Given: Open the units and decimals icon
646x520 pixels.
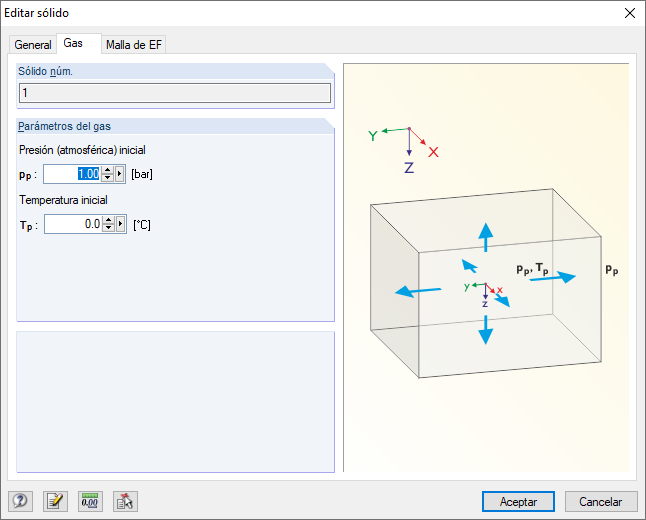Looking at the screenshot, I should pyautogui.click(x=90, y=501).
